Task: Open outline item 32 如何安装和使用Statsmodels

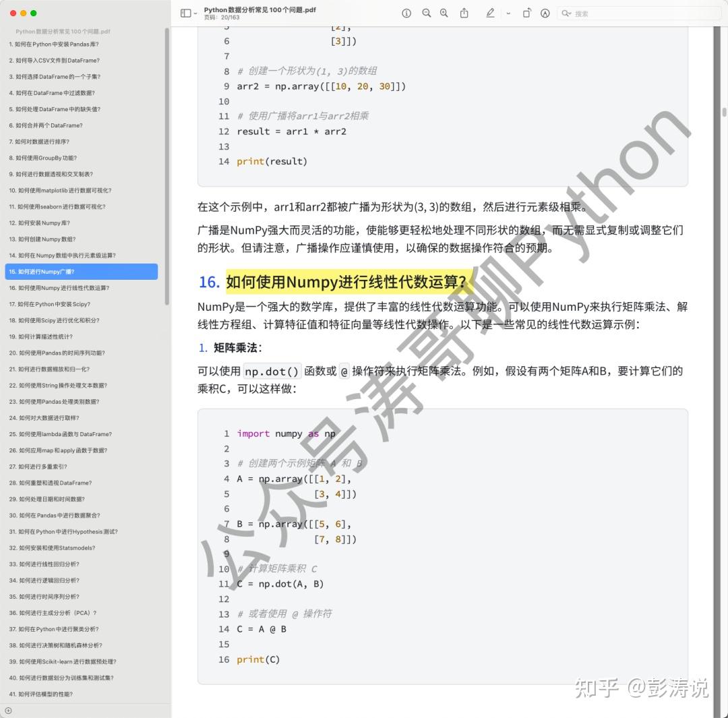Action: point(52,548)
